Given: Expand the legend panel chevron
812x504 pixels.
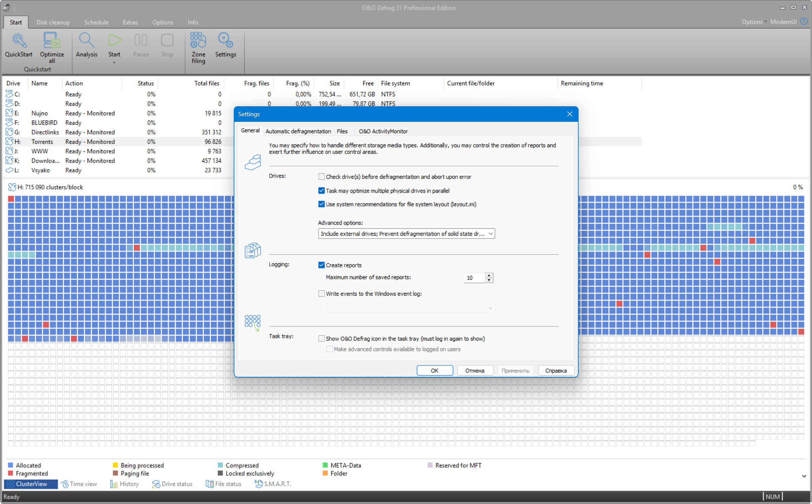Looking at the screenshot, I should point(804,476).
